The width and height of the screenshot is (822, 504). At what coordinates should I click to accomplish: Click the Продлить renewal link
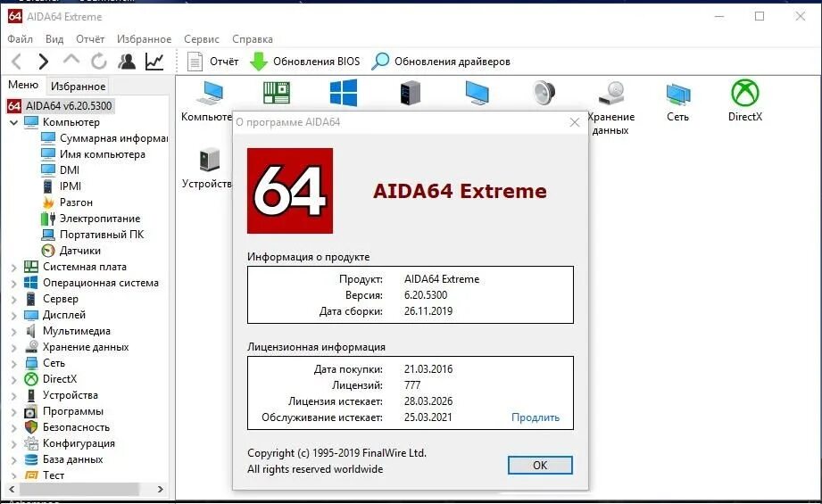point(536,417)
